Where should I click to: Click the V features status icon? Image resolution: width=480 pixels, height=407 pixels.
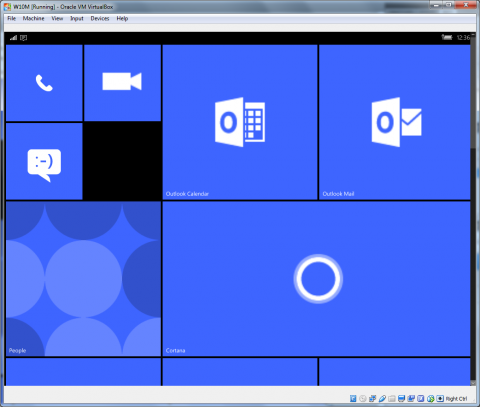click(x=421, y=398)
